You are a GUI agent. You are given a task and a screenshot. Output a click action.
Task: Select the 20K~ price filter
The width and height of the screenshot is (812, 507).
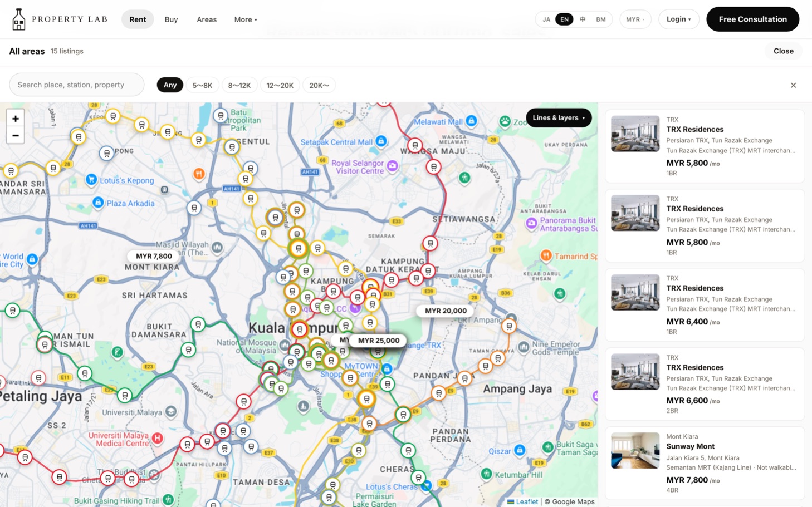point(319,85)
